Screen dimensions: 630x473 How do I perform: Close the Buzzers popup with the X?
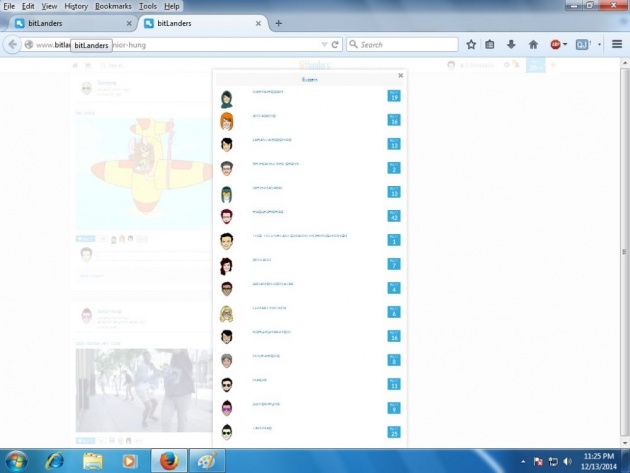tap(401, 75)
